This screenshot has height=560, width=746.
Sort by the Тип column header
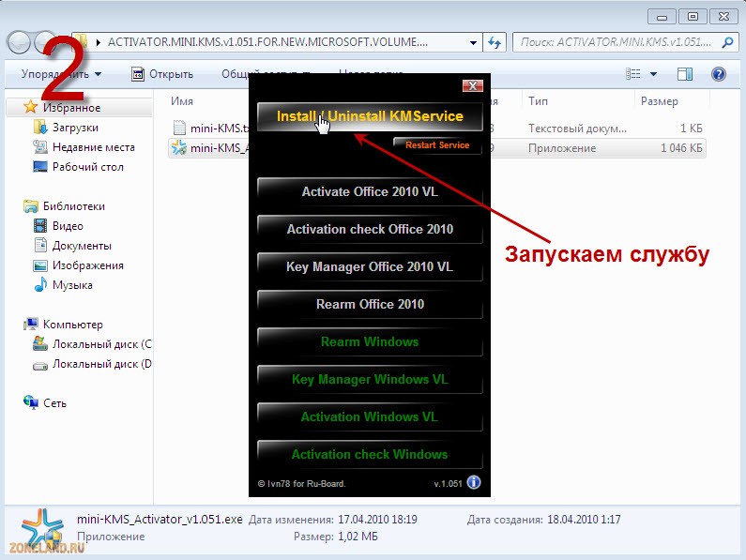click(x=538, y=101)
